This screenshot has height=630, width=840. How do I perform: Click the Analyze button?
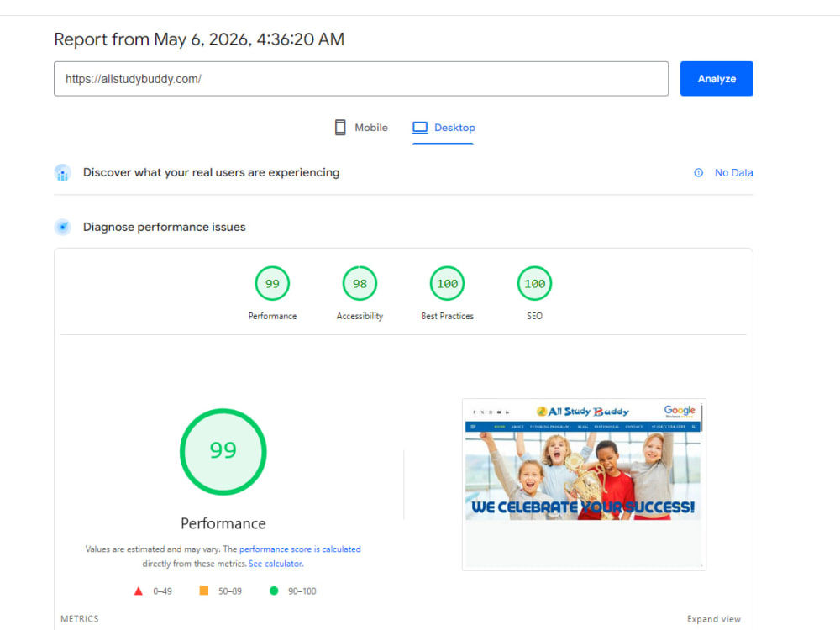(x=717, y=79)
